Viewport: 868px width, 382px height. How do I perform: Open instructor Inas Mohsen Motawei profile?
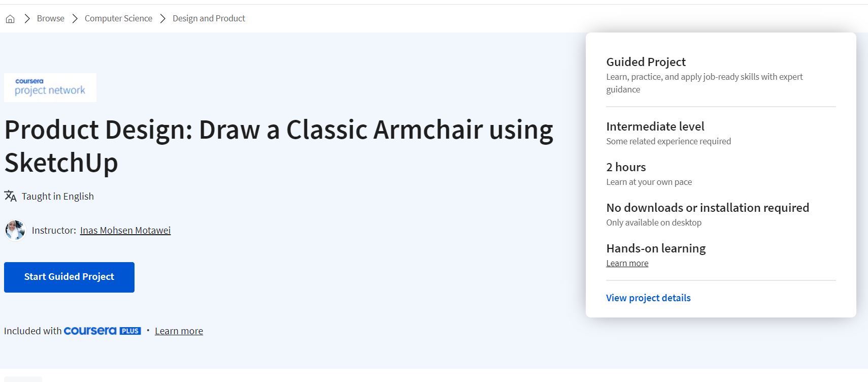pyautogui.click(x=125, y=230)
